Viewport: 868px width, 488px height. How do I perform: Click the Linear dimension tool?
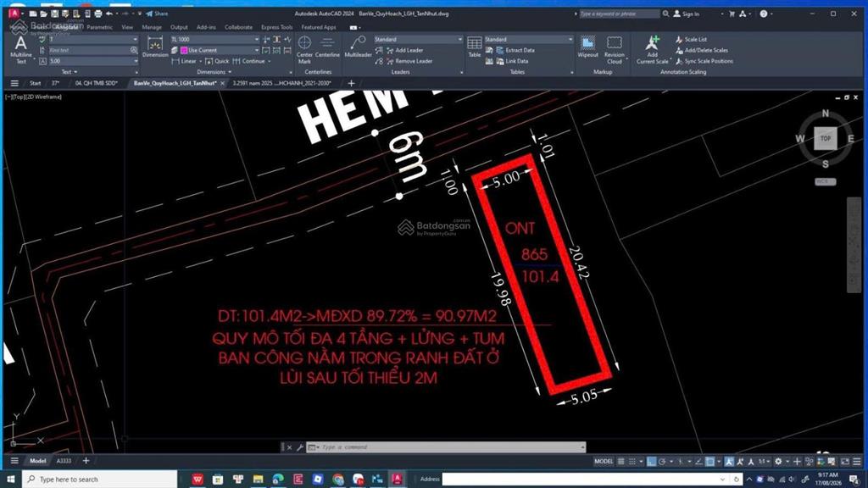coord(184,61)
